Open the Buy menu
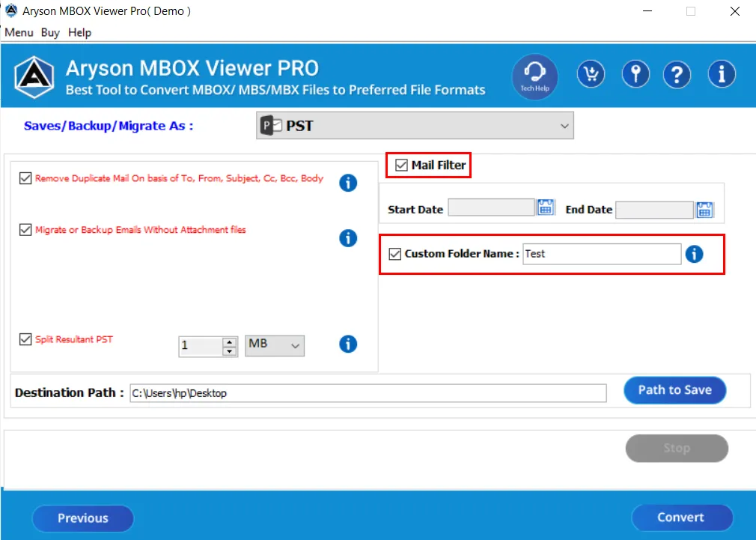The width and height of the screenshot is (756, 540). tap(50, 32)
